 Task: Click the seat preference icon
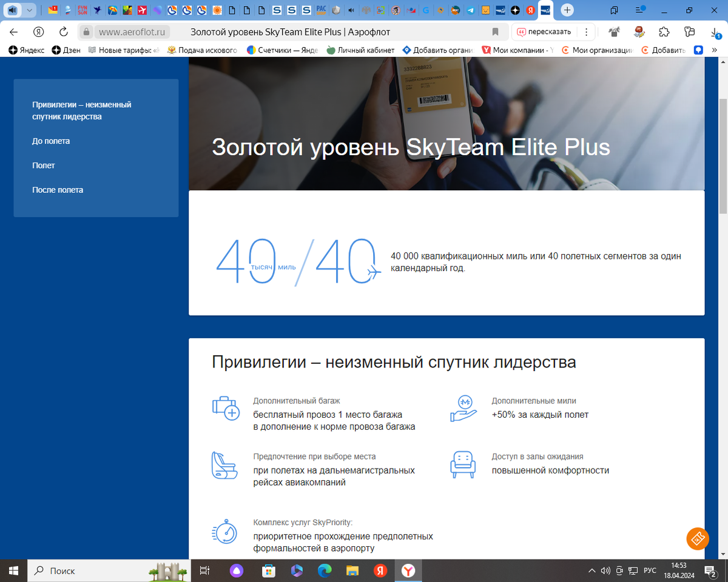(x=223, y=466)
